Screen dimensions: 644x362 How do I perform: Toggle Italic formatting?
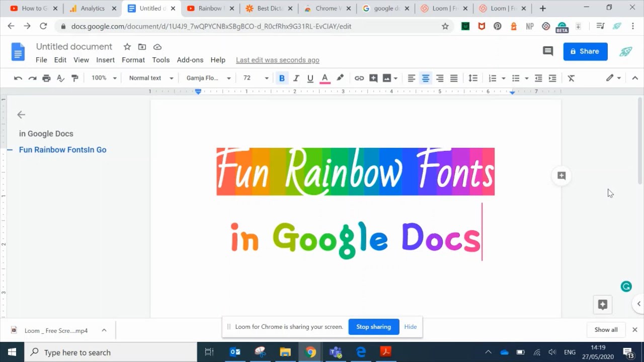pyautogui.click(x=296, y=78)
